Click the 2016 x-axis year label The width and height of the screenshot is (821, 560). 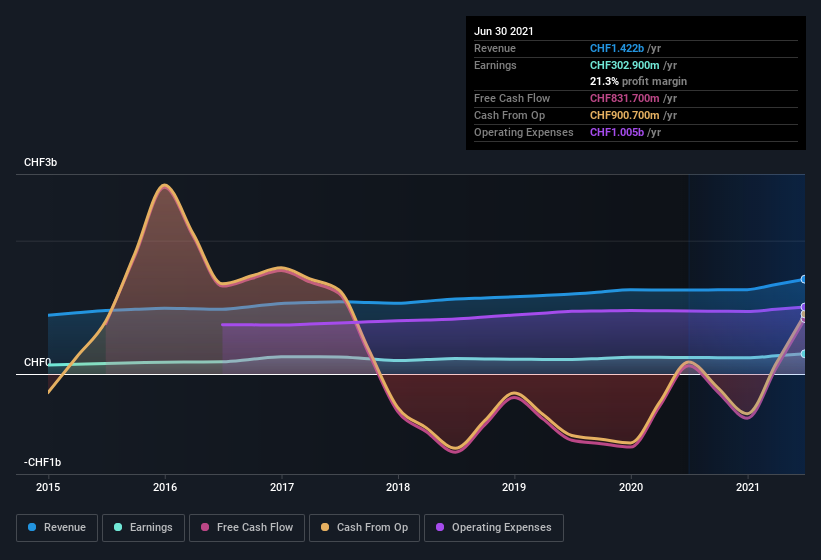[165, 487]
